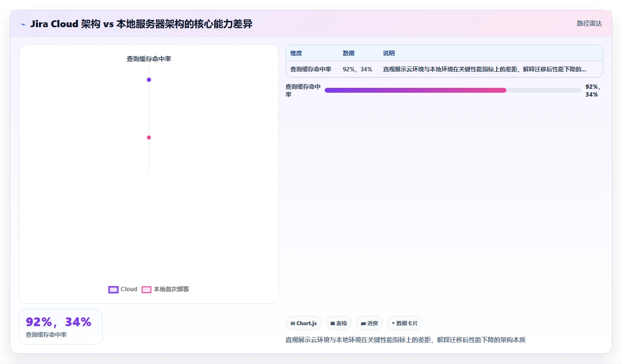Image resolution: width=622 pixels, height=364 pixels.
Task: Click the Chart.js tag icon
Action: 293,323
